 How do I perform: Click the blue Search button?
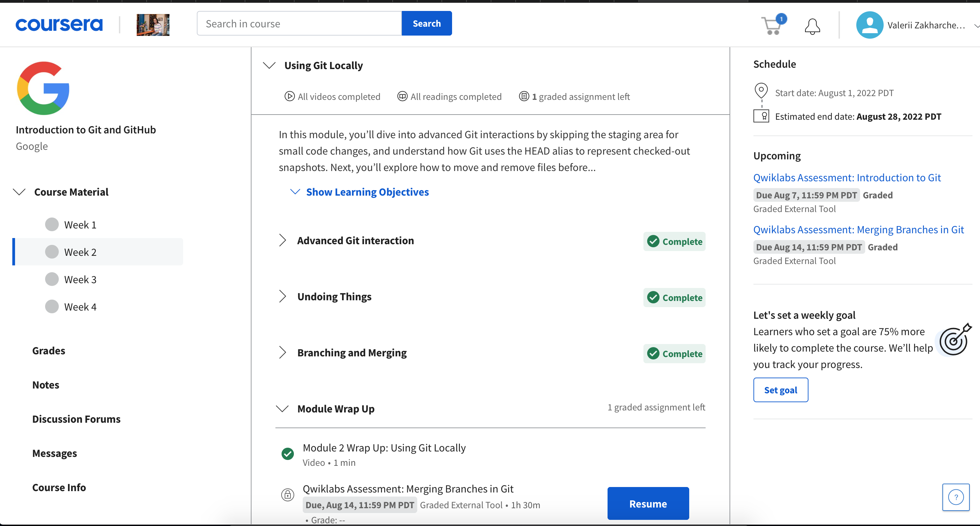[x=426, y=24]
